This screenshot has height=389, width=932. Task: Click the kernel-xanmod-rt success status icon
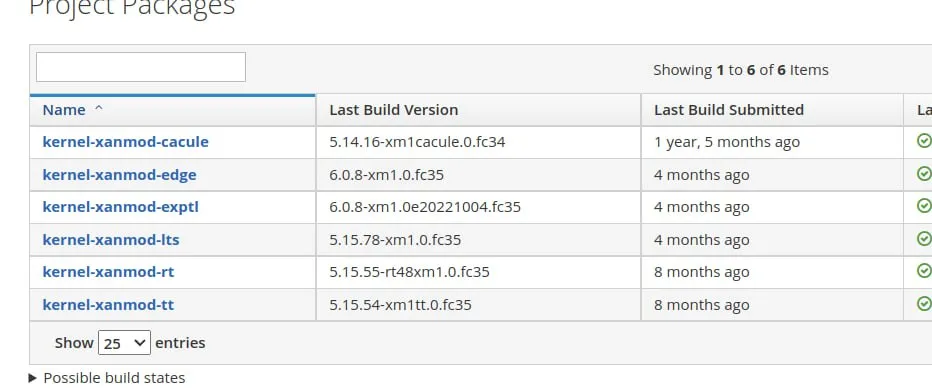coord(924,271)
